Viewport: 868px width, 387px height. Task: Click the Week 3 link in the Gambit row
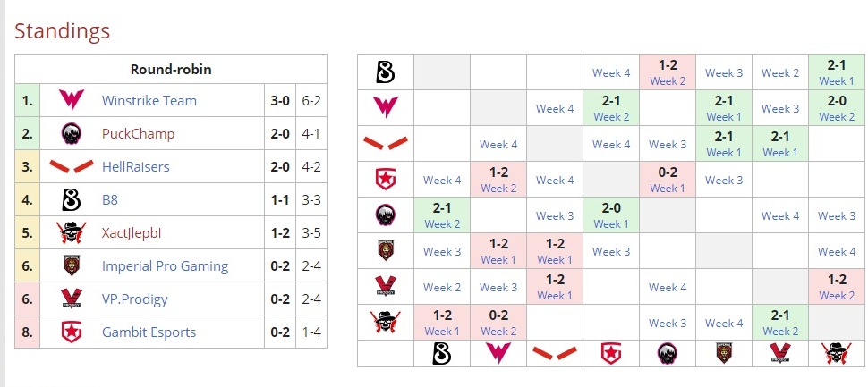[723, 181]
